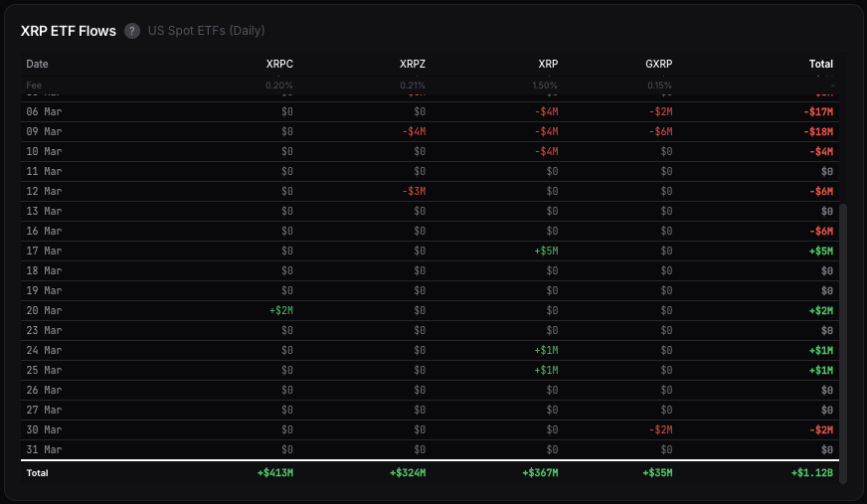Click the -$2M total for 30 Mar
Viewport: 867px width, 504px height.
821,430
